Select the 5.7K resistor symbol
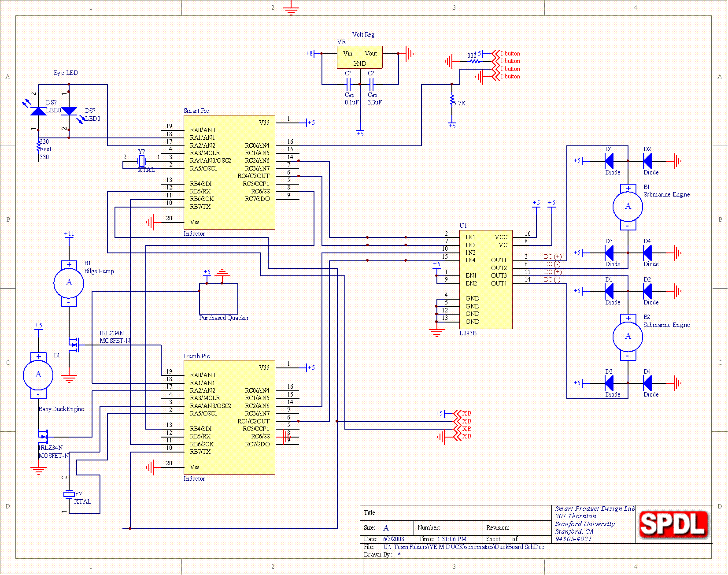The height and width of the screenshot is (575, 728). pos(452,100)
